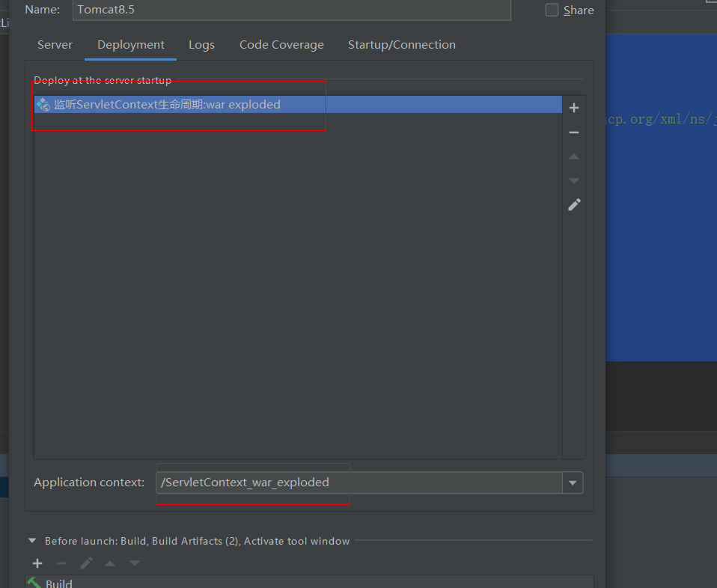The image size is (717, 588).
Task: Move Before launch task up
Action: tap(110, 563)
